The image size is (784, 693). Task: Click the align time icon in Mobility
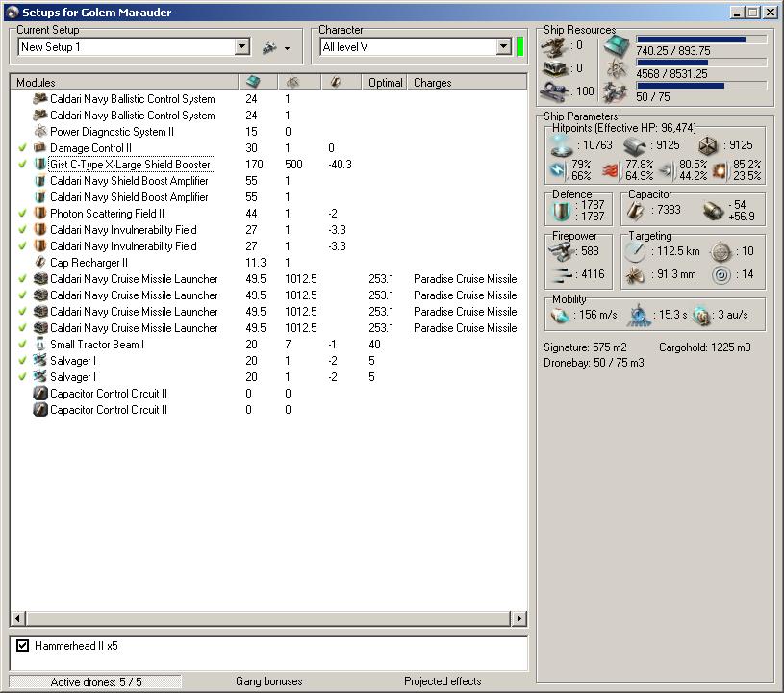[640, 316]
